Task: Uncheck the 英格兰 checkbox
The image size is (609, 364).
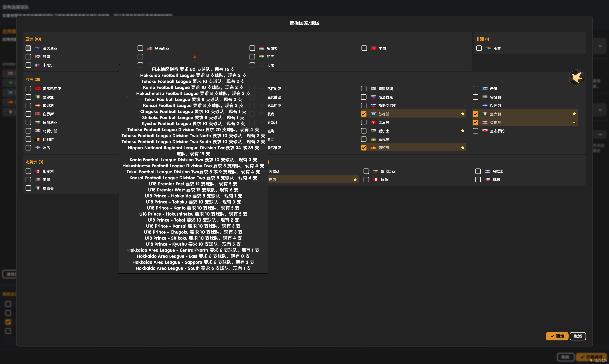Action: point(475,122)
